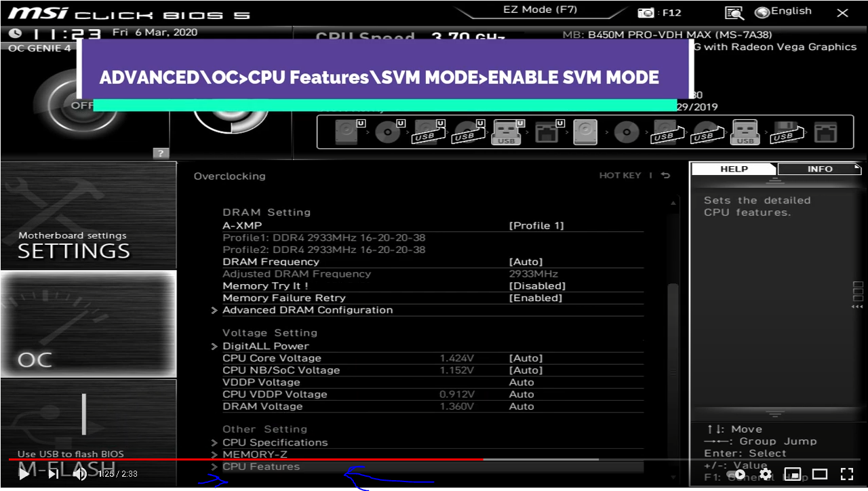Switch to EZ Mode (F7)
Viewport: 868px width, 491px height.
point(540,10)
